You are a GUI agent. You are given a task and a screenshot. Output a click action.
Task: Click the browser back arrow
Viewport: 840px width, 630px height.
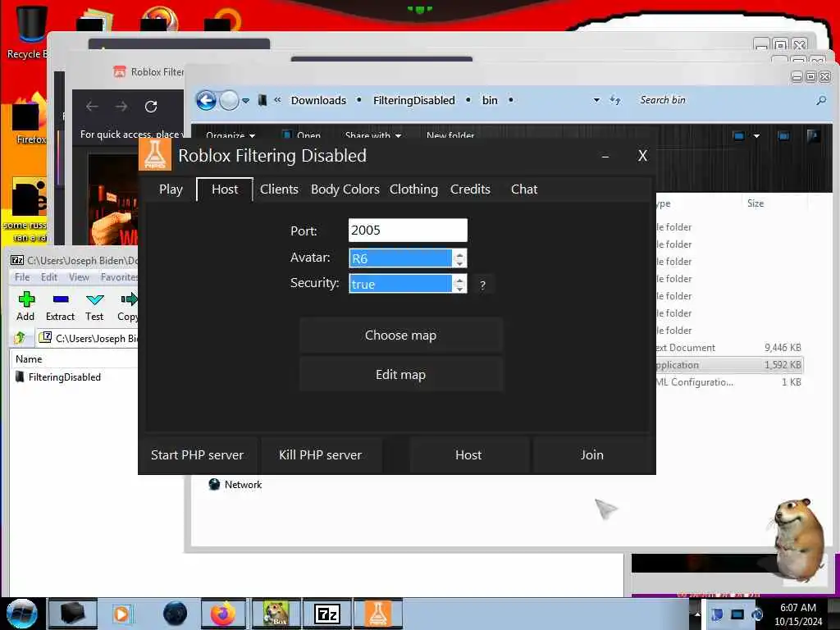click(92, 107)
